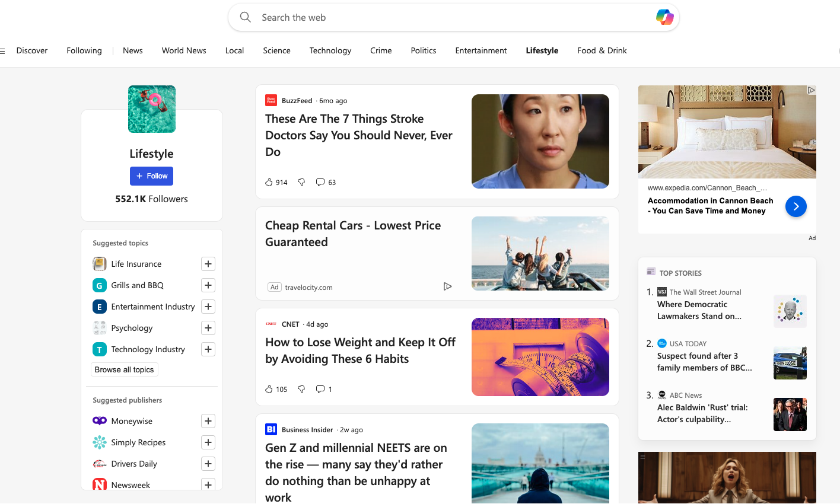Click the Simply Recipes publisher name
Viewport: 840px width, 504px height.
[x=138, y=442]
